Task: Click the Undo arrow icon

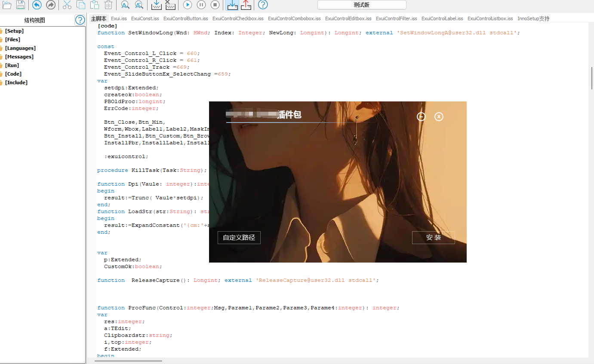Action: point(37,5)
